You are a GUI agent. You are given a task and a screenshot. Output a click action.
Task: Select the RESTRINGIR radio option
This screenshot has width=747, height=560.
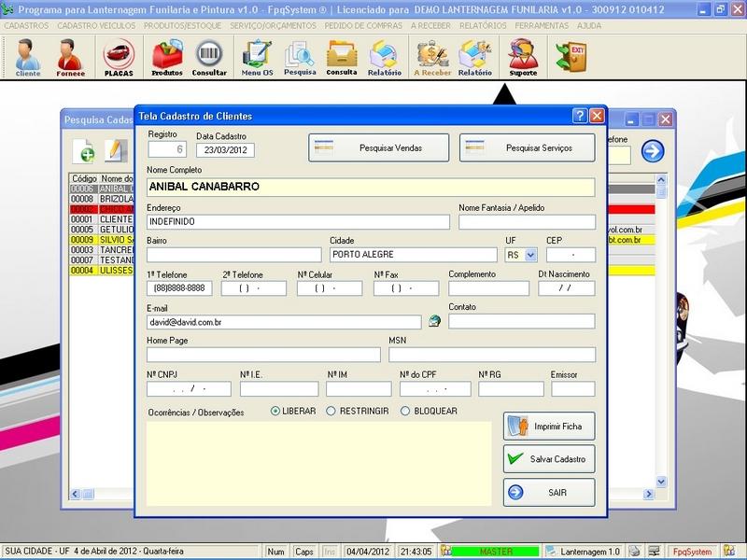coord(331,411)
